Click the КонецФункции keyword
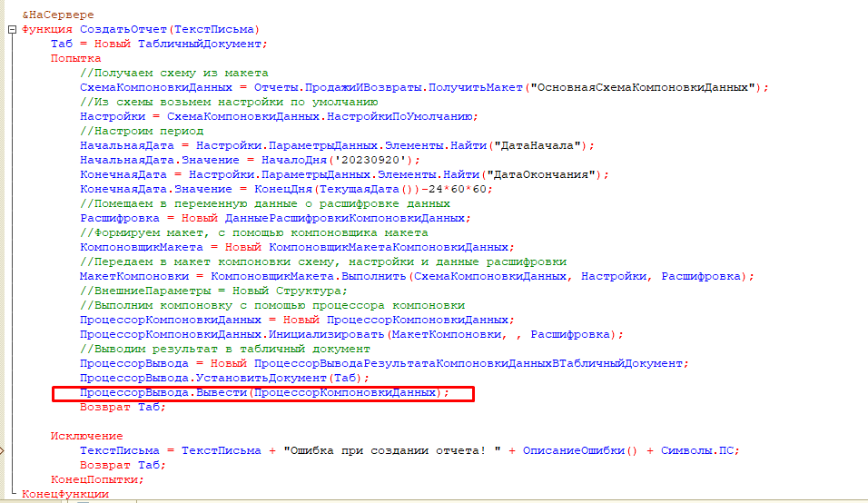The height and width of the screenshot is (503, 868). click(x=65, y=494)
